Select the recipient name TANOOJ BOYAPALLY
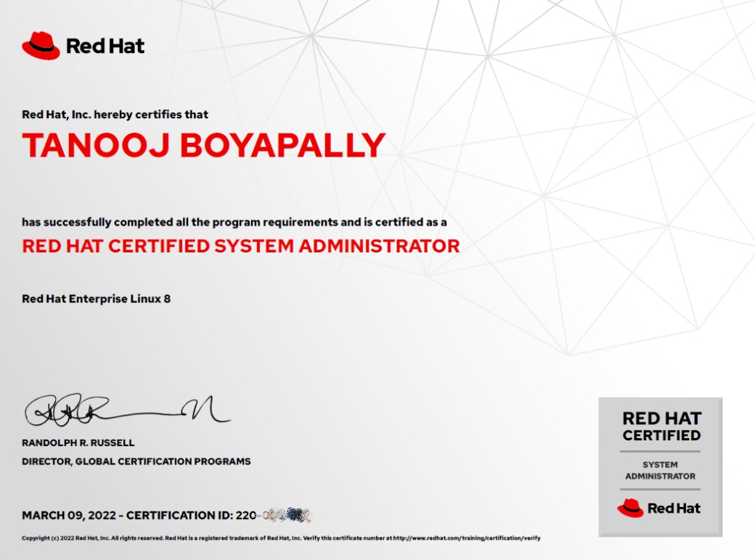The width and height of the screenshot is (755, 560). coord(203,146)
